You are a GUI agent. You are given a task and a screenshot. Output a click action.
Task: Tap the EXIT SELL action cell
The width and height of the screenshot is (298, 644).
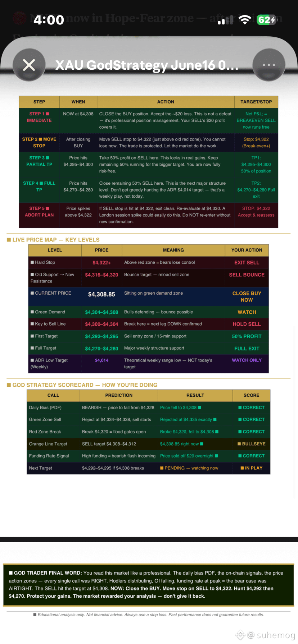[247, 263]
